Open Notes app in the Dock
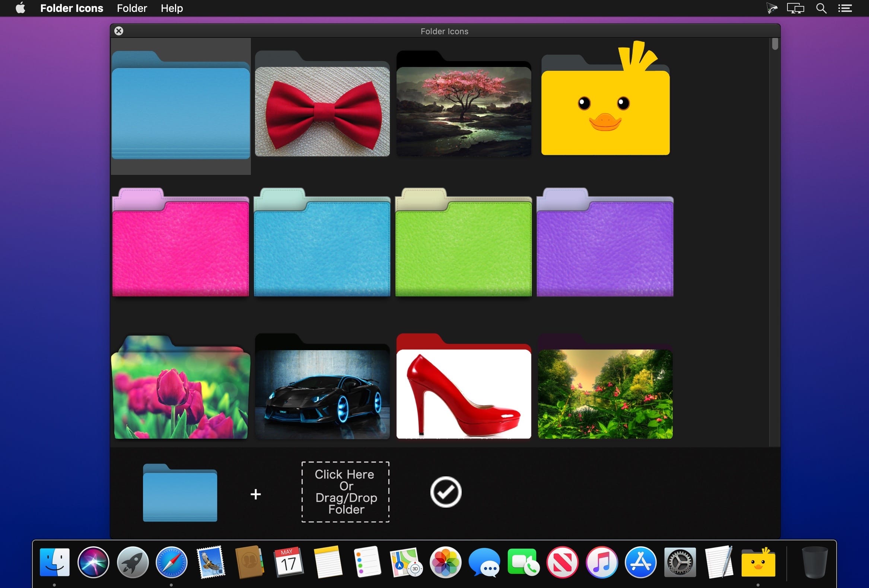The height and width of the screenshot is (588, 869). [x=328, y=562]
